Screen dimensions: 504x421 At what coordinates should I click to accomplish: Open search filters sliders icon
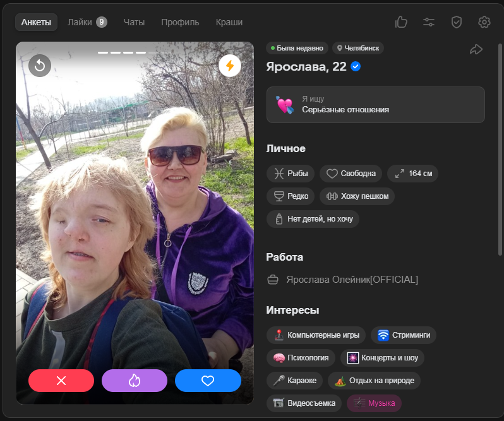click(429, 22)
